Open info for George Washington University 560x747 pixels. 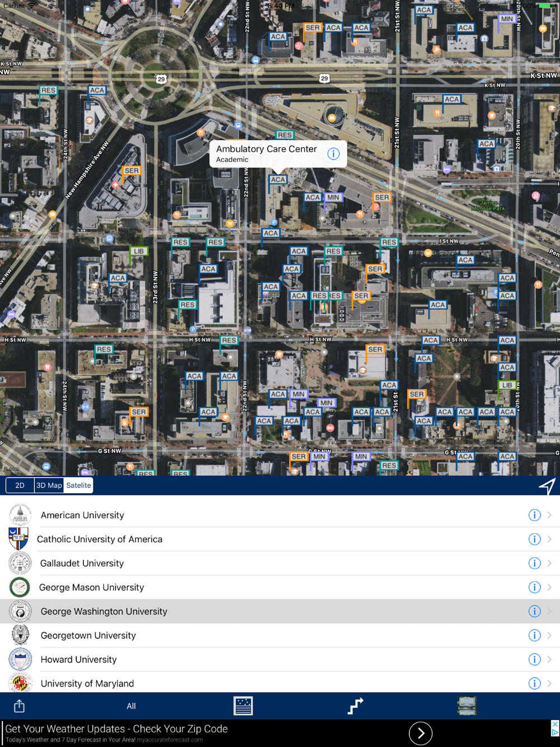(x=535, y=611)
